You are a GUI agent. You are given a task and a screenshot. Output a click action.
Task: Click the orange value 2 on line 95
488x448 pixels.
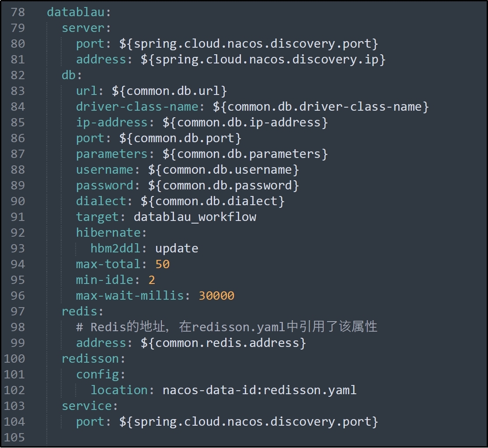pyautogui.click(x=152, y=280)
